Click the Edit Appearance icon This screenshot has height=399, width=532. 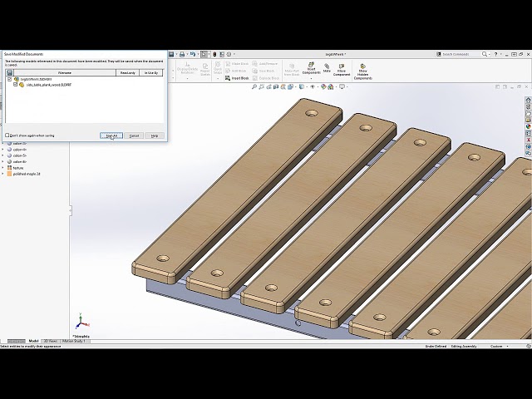pos(323,86)
